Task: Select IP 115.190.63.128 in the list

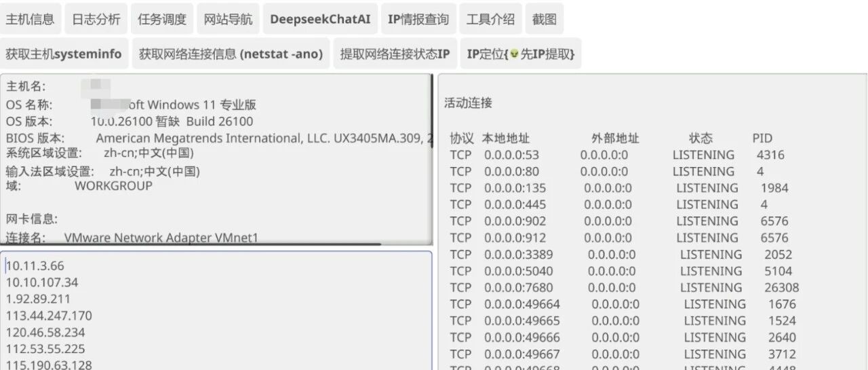Action: [x=49, y=365]
